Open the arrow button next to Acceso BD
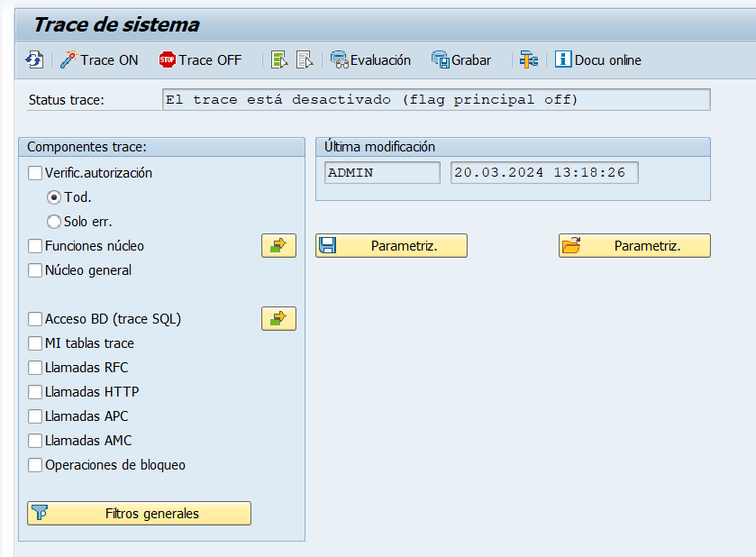The image size is (756, 557). pos(278,318)
